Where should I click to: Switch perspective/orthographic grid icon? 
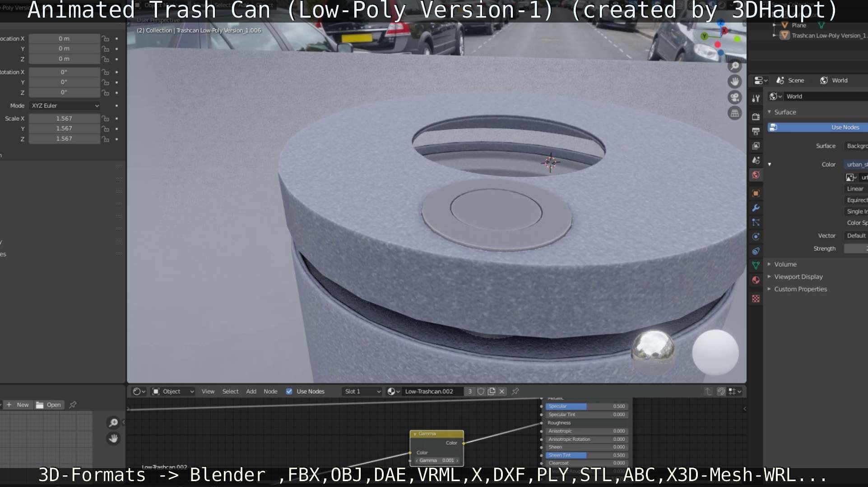735,113
